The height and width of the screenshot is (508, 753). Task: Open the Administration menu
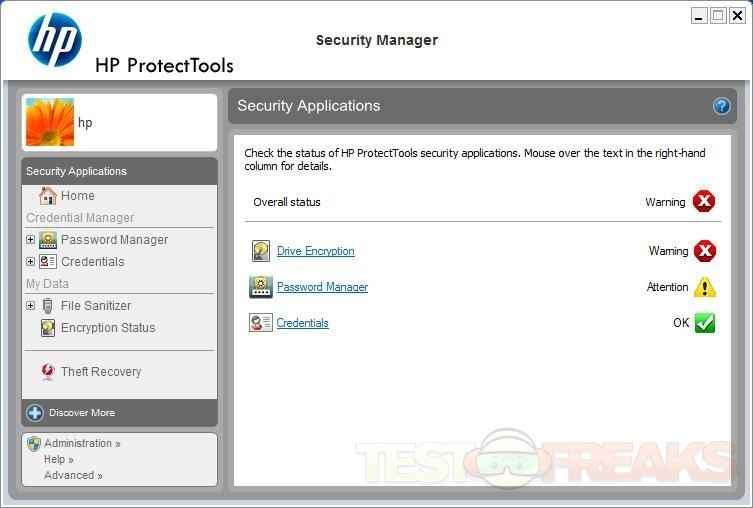(x=82, y=443)
